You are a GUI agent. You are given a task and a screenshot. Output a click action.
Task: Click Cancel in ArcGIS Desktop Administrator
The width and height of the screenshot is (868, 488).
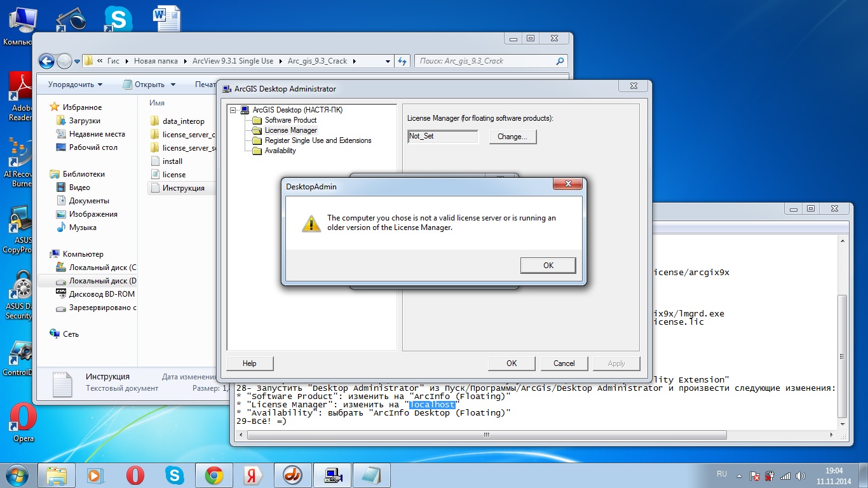[564, 363]
